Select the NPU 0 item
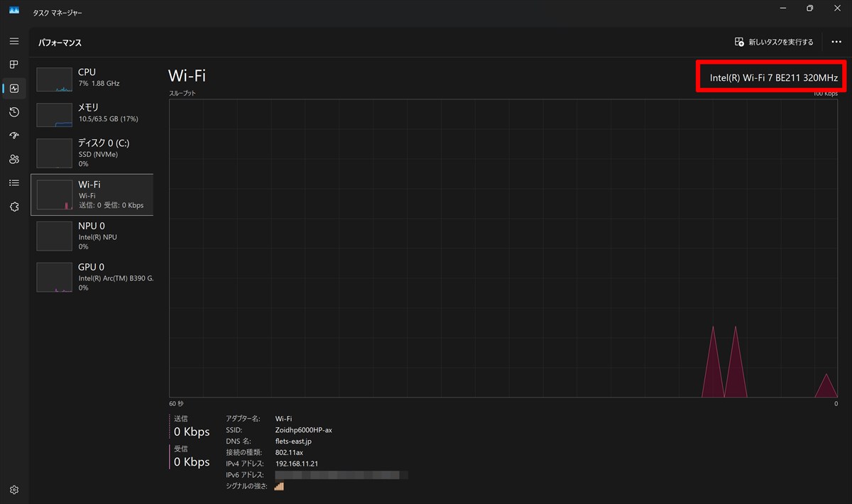 pos(92,236)
